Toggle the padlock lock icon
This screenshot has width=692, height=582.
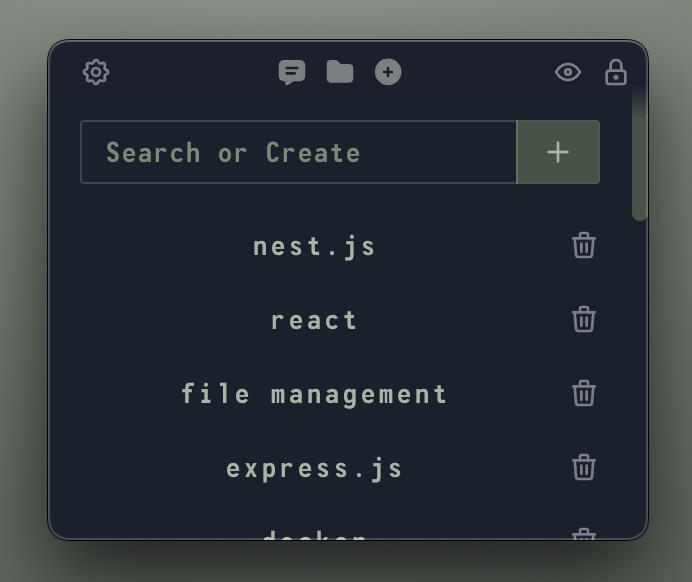tap(616, 72)
